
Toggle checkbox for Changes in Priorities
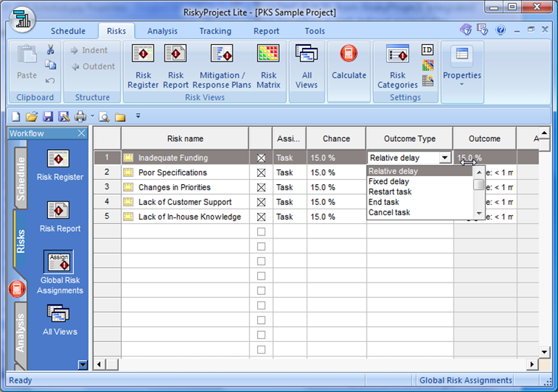click(x=261, y=188)
